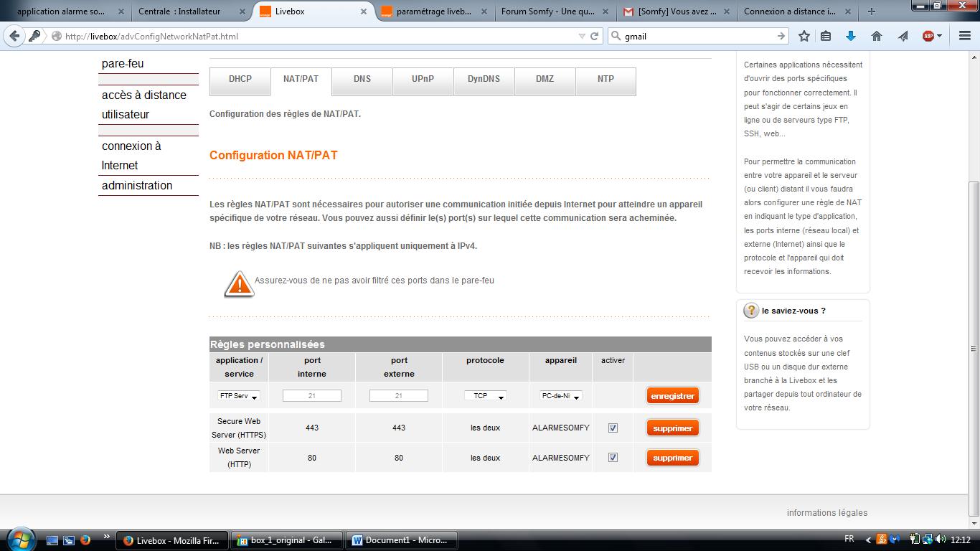This screenshot has height=551, width=980.
Task: Open the TCP protocol dropdown
Action: 486,396
